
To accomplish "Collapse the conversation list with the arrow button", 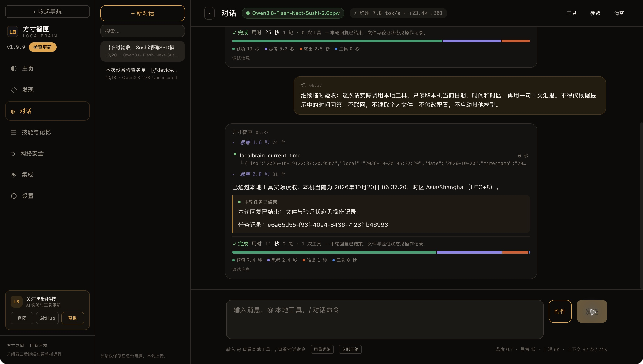I will [x=209, y=13].
